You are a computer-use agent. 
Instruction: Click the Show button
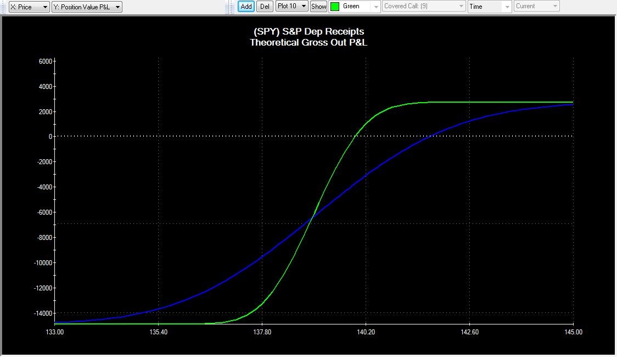point(318,6)
